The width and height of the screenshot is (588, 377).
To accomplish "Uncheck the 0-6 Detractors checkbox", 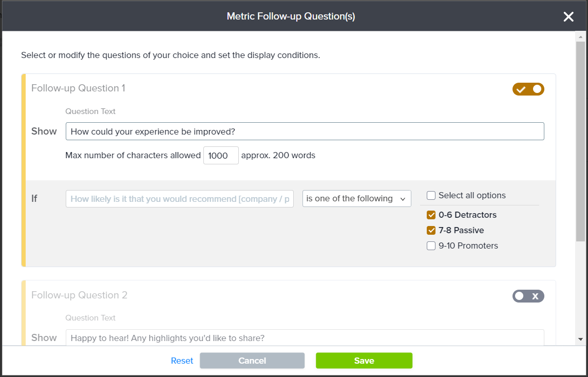I will (431, 215).
